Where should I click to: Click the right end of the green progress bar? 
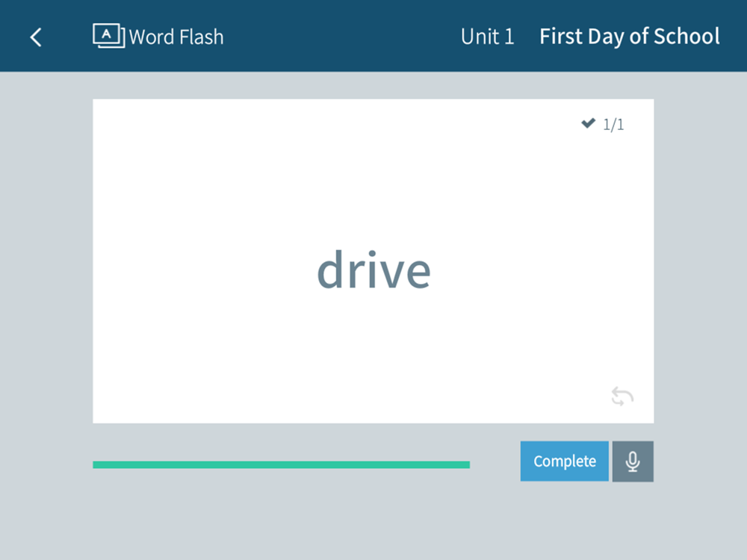tap(467, 464)
